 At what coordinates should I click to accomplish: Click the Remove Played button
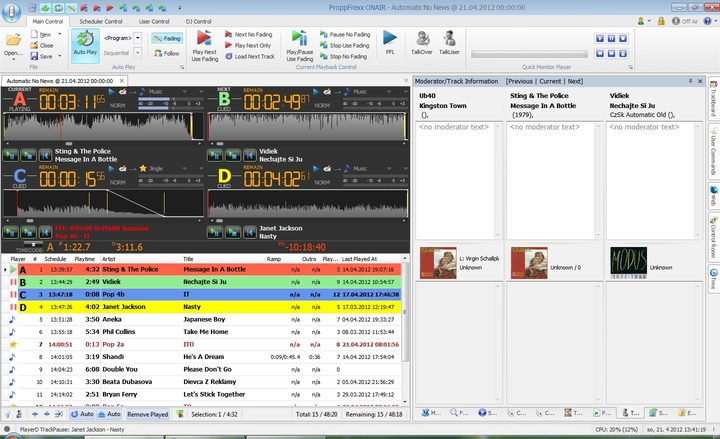pos(147,413)
